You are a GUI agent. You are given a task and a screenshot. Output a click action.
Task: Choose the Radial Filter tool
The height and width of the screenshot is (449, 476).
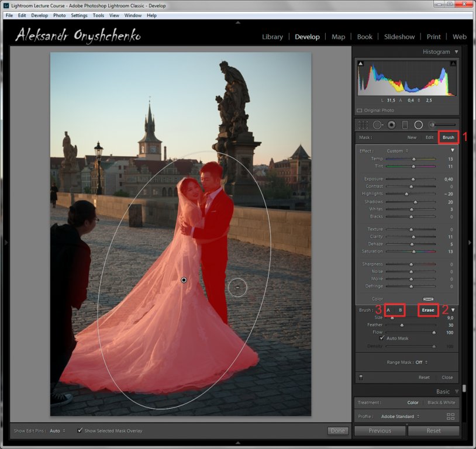pos(419,125)
